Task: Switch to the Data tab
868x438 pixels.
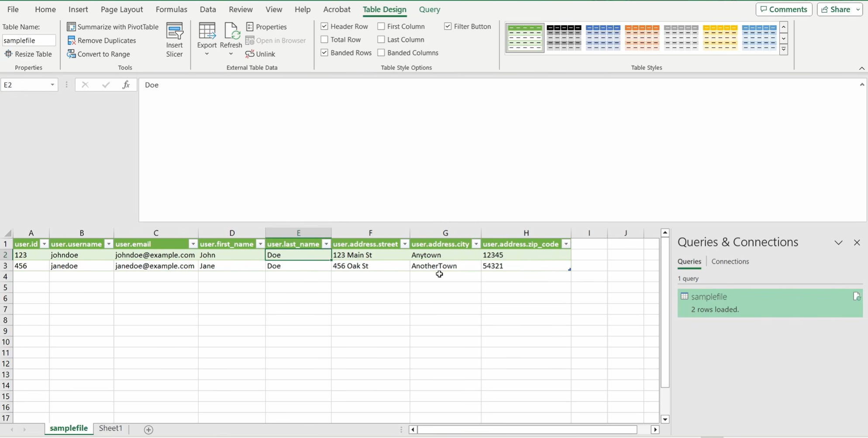Action: tap(208, 9)
